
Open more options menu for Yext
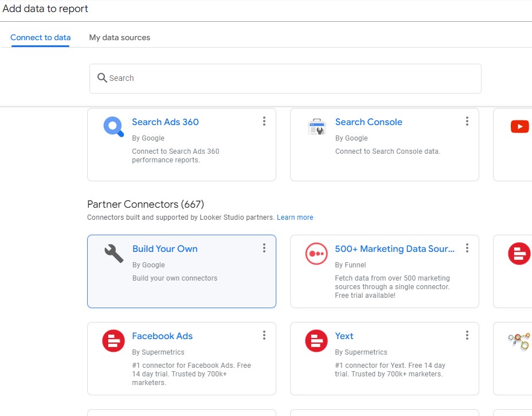click(x=467, y=335)
